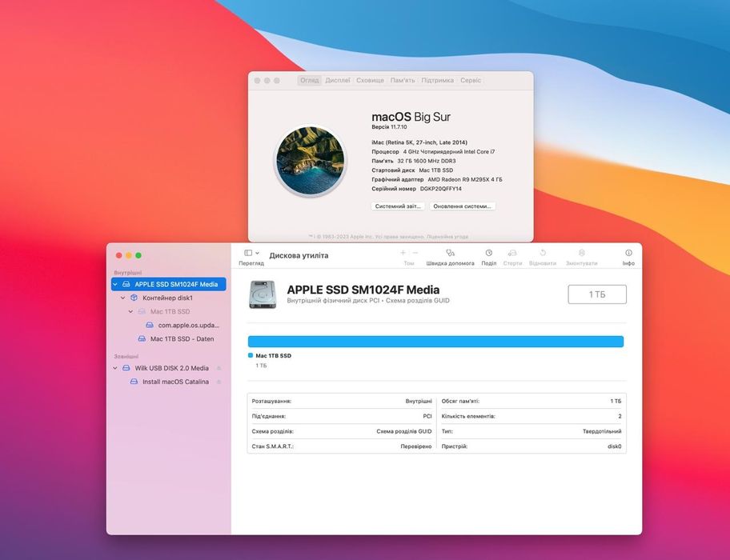Click the Тип Твердотільний value
This screenshot has width=730, height=560.
[602, 431]
